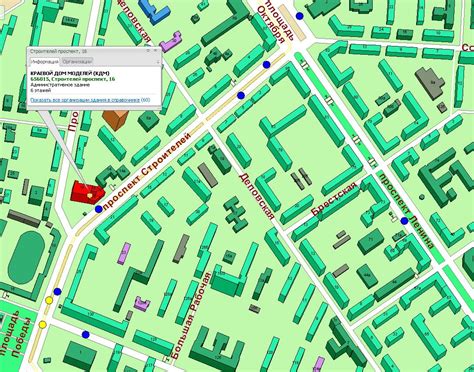This screenshot has height=372, width=474.
Task: Click the stadium oval field on the map
Action: coord(26,258)
